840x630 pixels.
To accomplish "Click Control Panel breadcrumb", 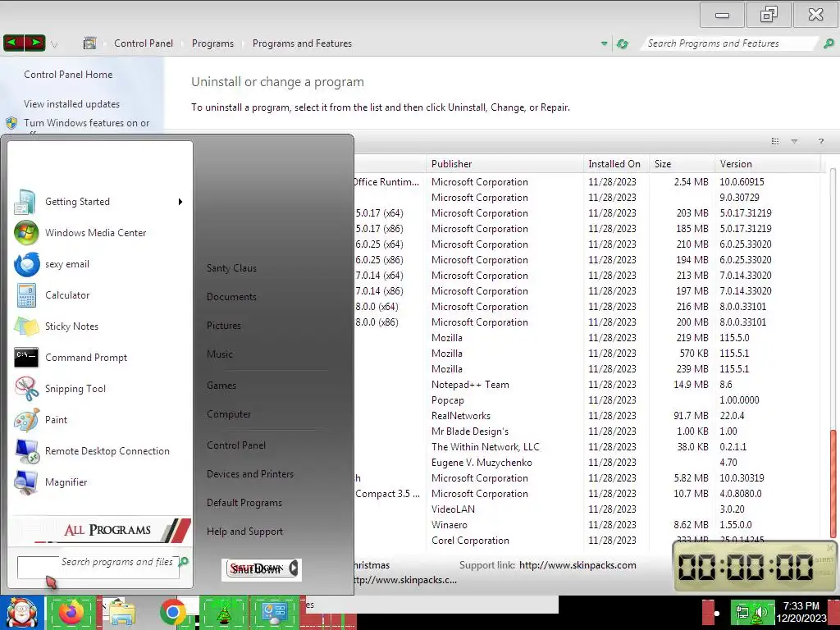I will point(144,43).
